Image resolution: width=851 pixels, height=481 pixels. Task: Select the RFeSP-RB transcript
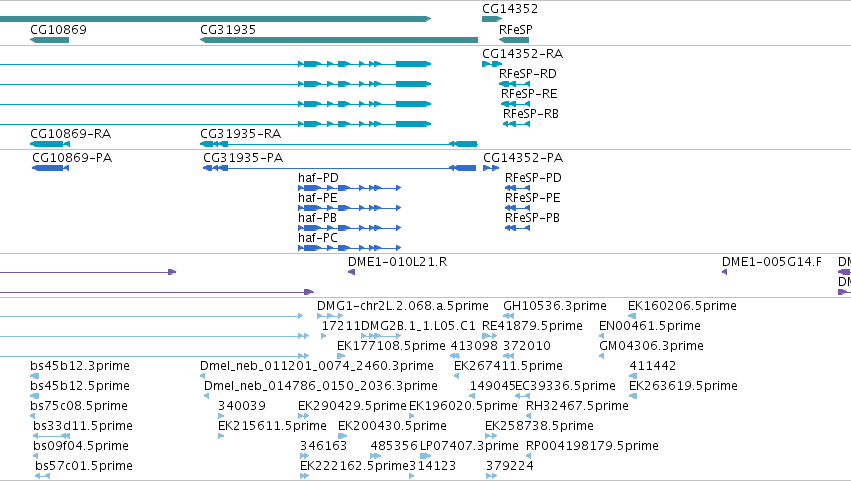[516, 124]
